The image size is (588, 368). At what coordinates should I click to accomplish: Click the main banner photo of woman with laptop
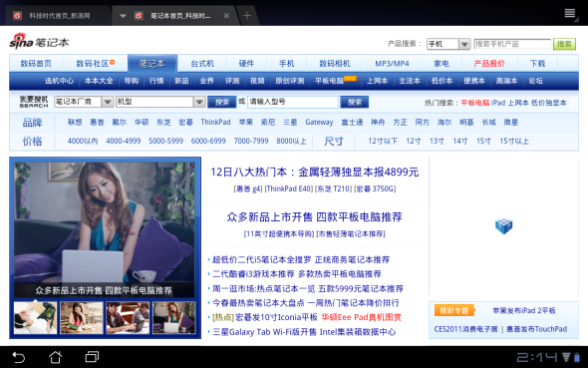point(105,230)
